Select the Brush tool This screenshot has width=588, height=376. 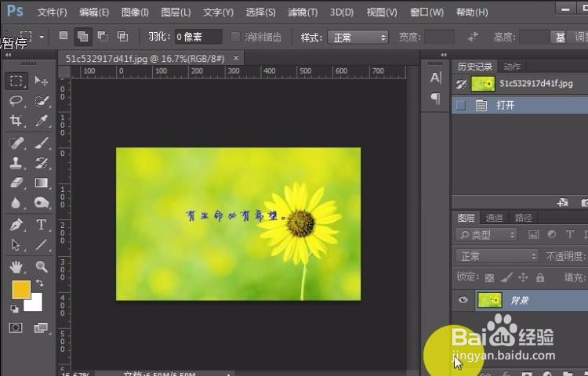(x=42, y=143)
